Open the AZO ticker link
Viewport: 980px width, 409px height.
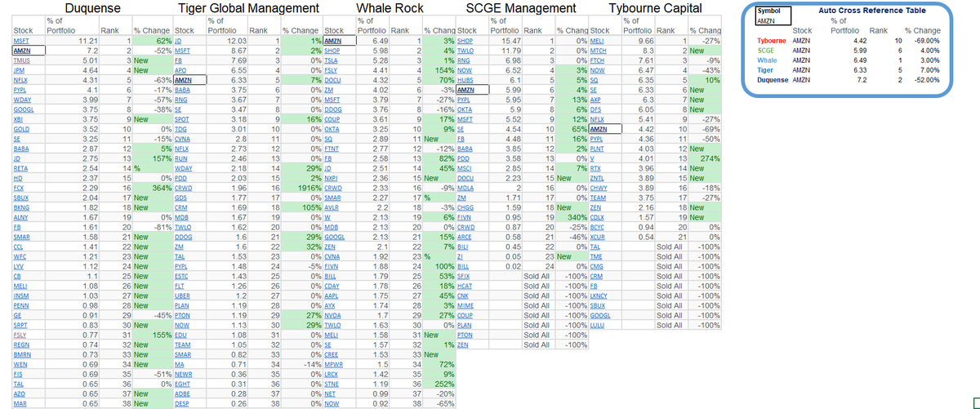pos(20,394)
